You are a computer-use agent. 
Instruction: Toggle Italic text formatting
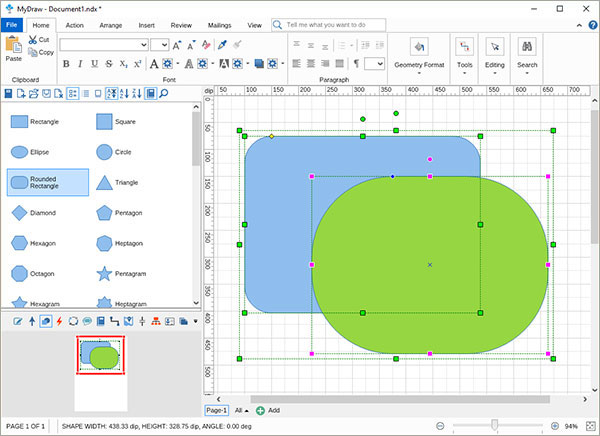pos(80,64)
